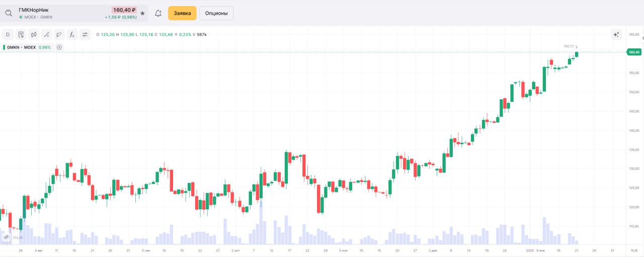Open chart settings sliders icon
This screenshot has height=257, width=644.
(85, 34)
